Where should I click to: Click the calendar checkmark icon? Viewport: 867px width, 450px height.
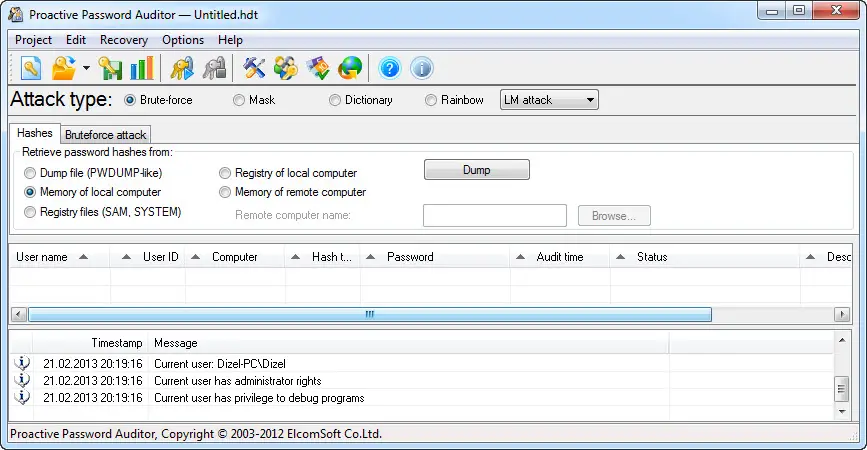318,69
